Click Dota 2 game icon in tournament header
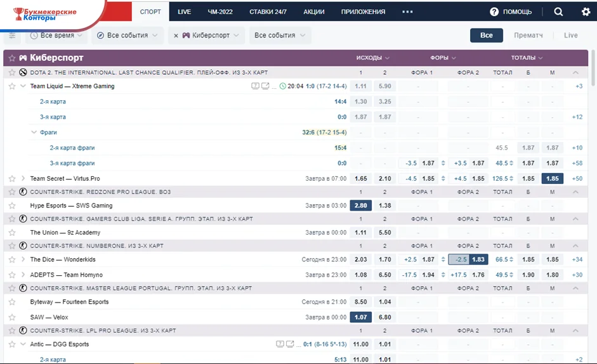 pos(23,72)
